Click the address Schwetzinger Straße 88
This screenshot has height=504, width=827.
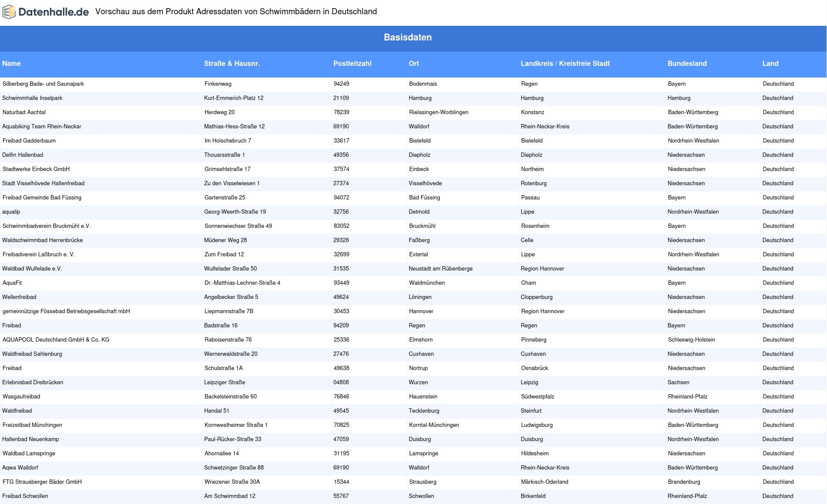tap(234, 468)
